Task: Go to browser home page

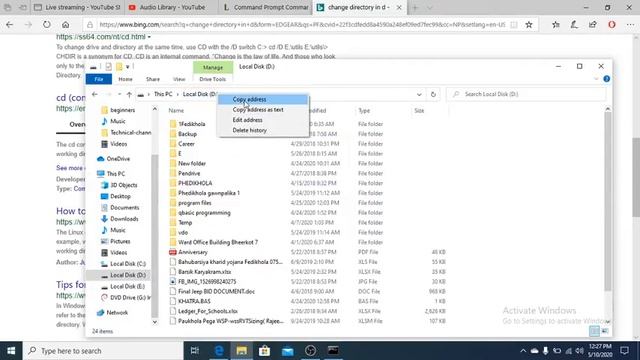Action: [65, 25]
